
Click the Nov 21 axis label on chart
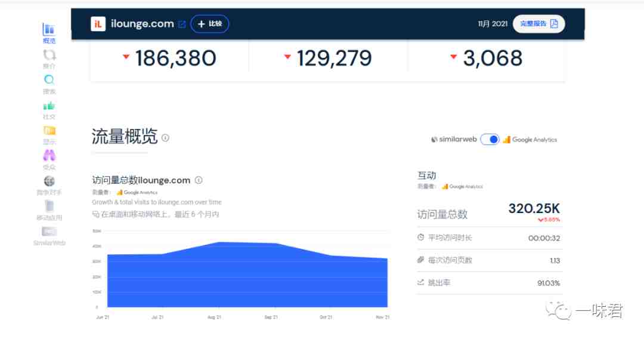click(x=382, y=318)
